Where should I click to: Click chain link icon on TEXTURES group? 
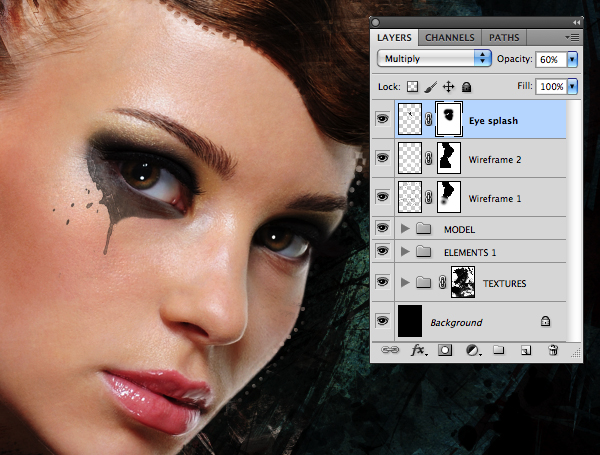[442, 282]
